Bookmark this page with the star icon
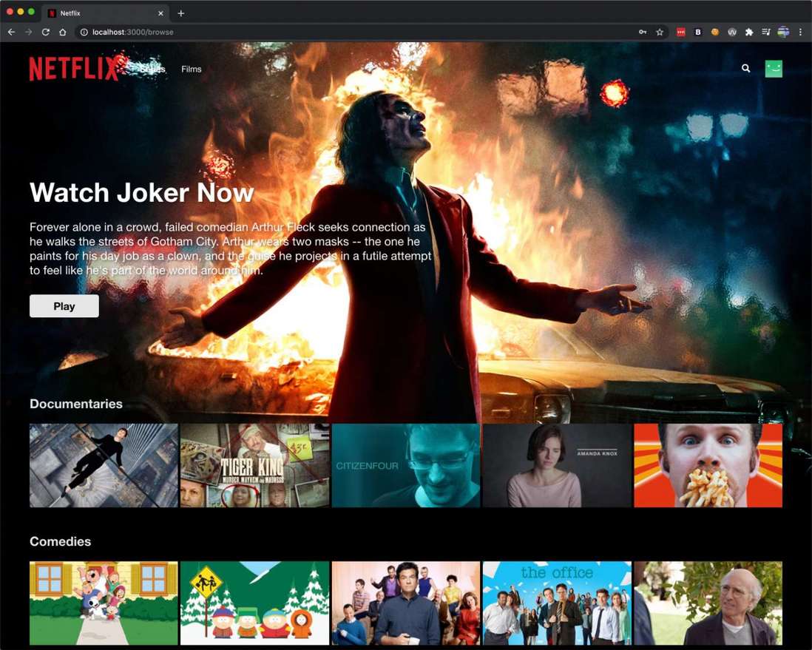The image size is (812, 650). pos(660,32)
